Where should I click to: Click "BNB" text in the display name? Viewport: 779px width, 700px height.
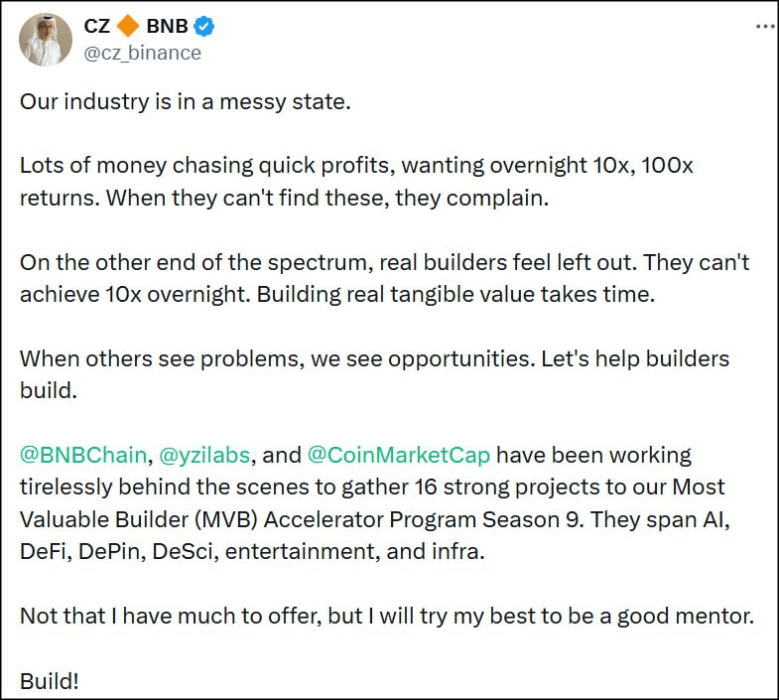167,27
